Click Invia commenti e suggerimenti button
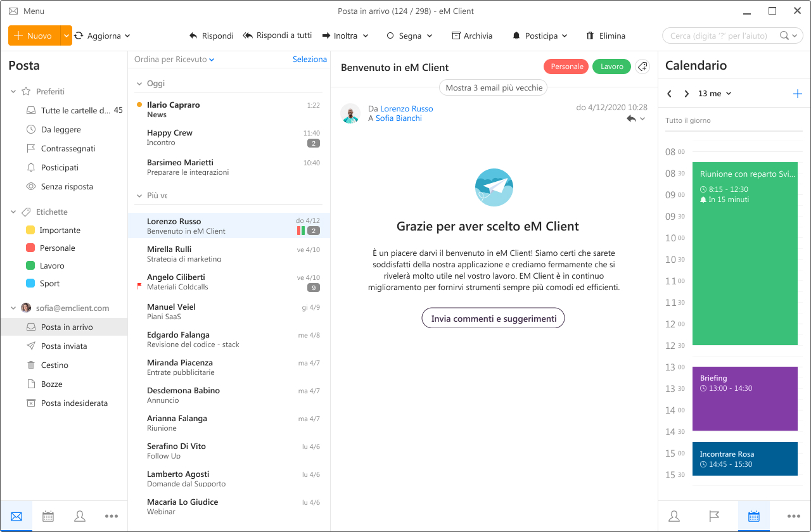 pyautogui.click(x=493, y=319)
